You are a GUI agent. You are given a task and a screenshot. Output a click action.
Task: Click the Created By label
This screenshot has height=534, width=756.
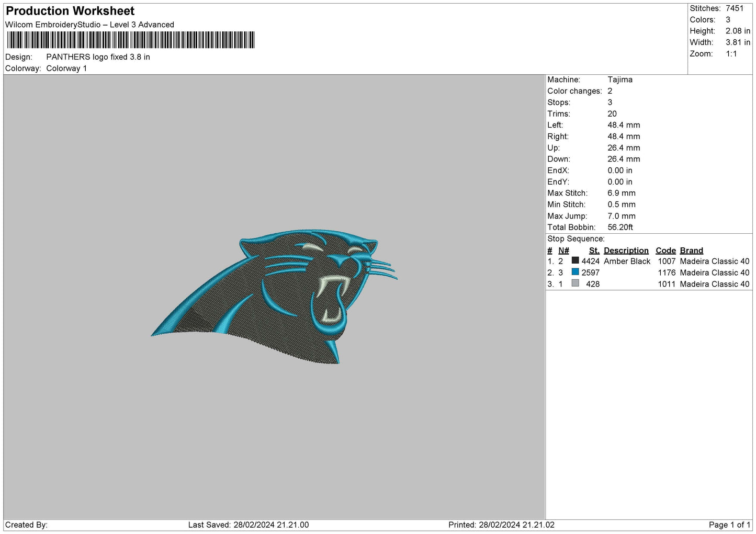(x=26, y=525)
